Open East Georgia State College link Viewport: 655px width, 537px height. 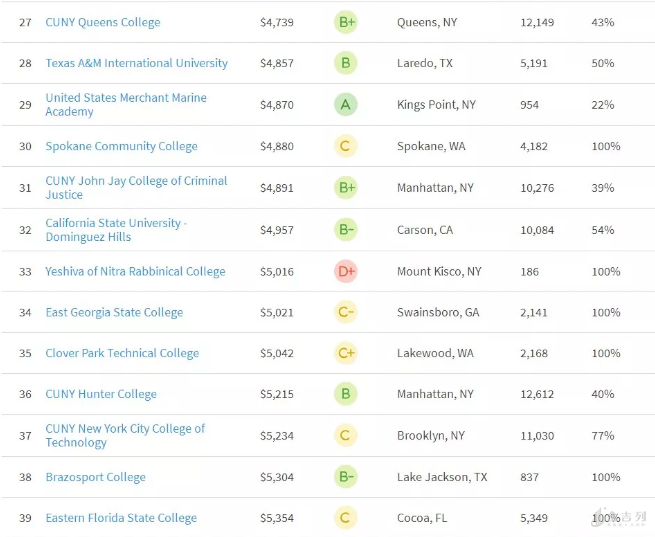click(114, 312)
